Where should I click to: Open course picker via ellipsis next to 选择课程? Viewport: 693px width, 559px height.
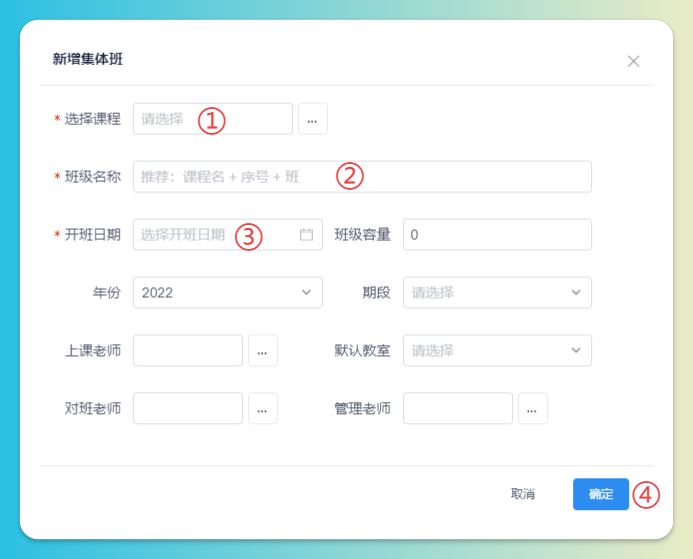313,119
